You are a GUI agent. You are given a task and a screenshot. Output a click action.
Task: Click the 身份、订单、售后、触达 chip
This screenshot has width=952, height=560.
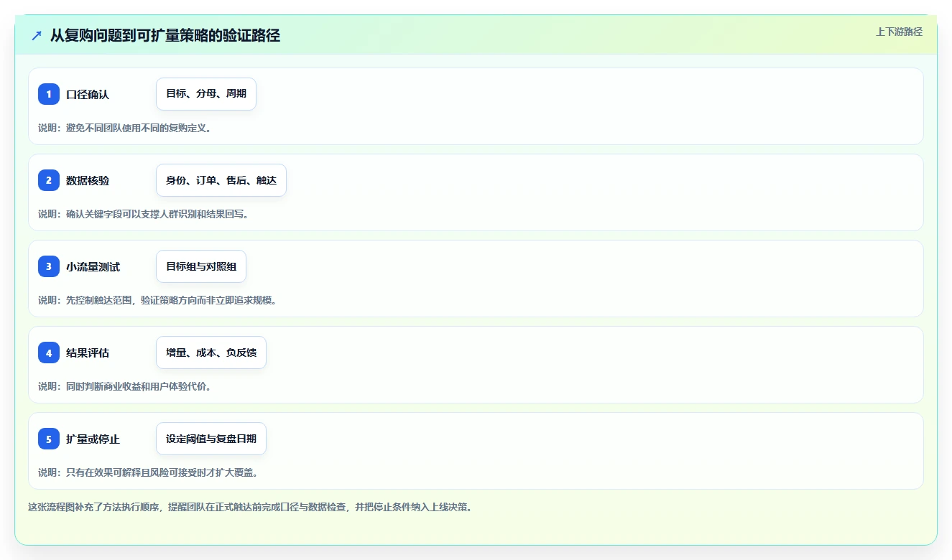(x=221, y=180)
